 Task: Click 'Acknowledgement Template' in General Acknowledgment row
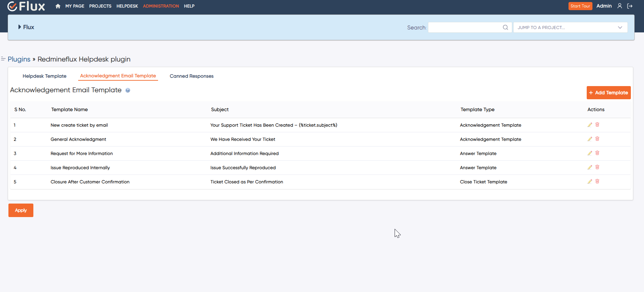pyautogui.click(x=490, y=139)
